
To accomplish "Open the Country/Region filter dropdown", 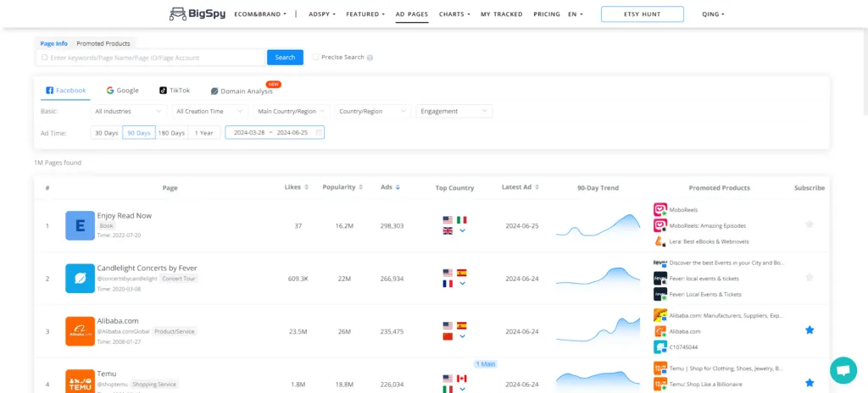I will point(373,111).
